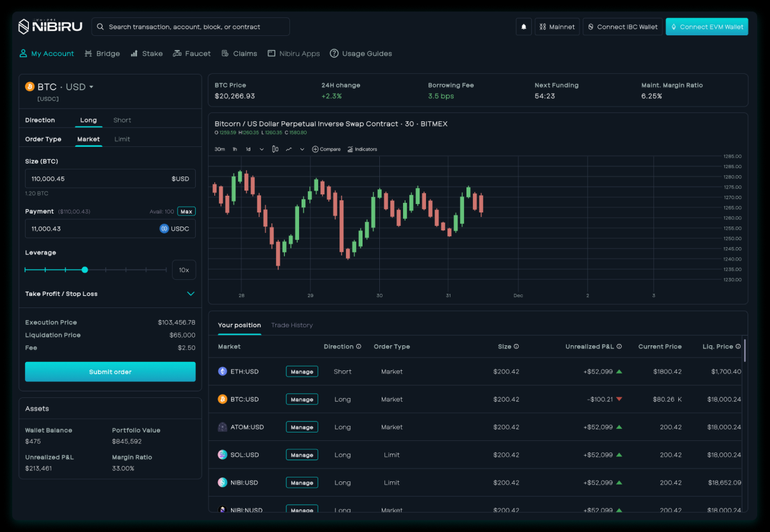
Task: Click the Unrealized P&L info icon
Action: [x=619, y=347]
